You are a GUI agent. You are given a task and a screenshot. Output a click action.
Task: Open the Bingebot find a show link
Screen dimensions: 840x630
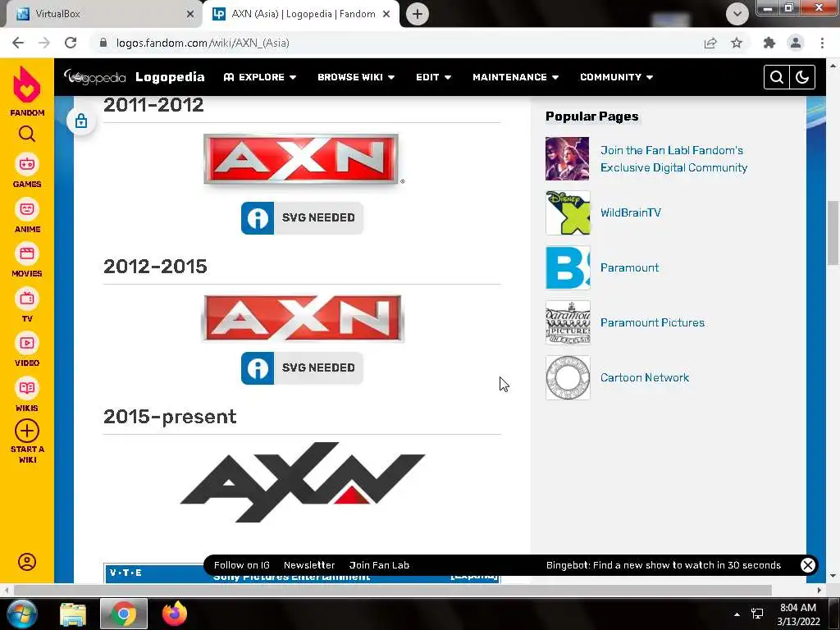(663, 565)
